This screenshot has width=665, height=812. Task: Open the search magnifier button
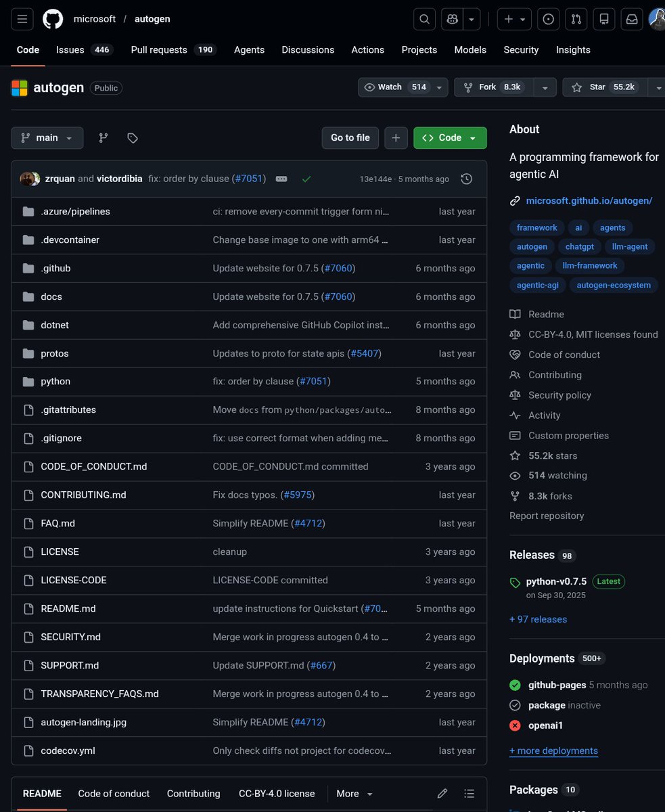coord(424,20)
